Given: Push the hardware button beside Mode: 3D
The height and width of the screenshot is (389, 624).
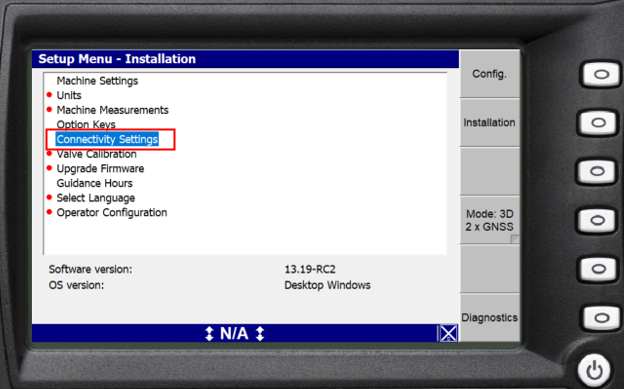Looking at the screenshot, I should tap(597, 220).
